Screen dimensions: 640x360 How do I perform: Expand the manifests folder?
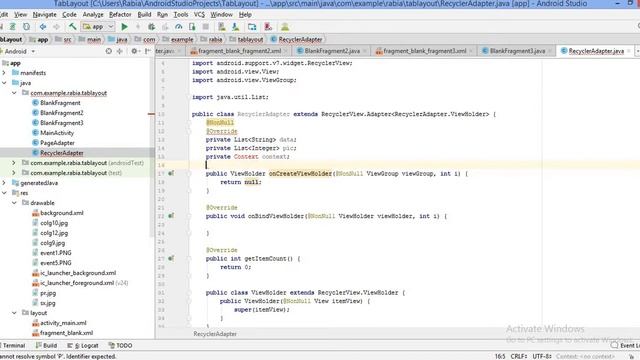pos(4,73)
